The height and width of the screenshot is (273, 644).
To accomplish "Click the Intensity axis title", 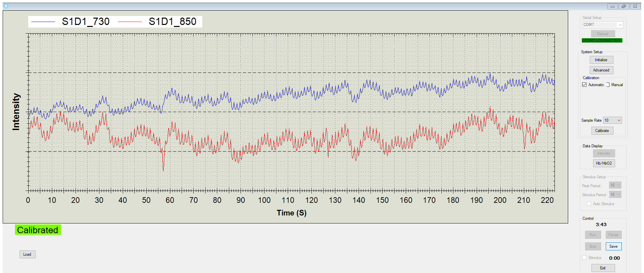I will click(16, 112).
